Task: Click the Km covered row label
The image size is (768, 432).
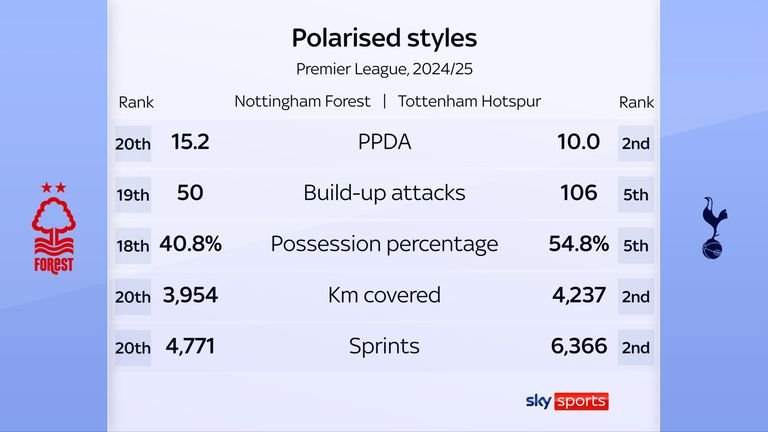Action: pos(384,296)
